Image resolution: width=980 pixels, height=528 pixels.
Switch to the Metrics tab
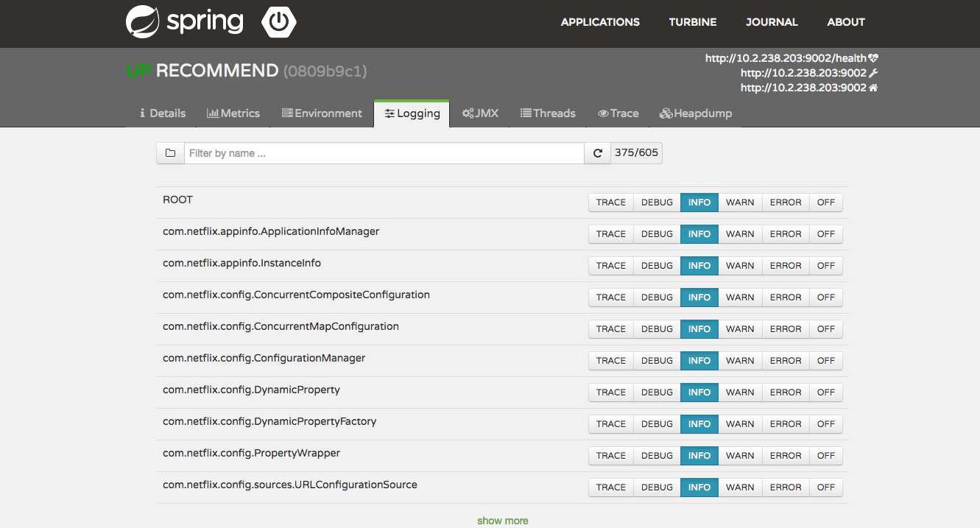pos(233,113)
